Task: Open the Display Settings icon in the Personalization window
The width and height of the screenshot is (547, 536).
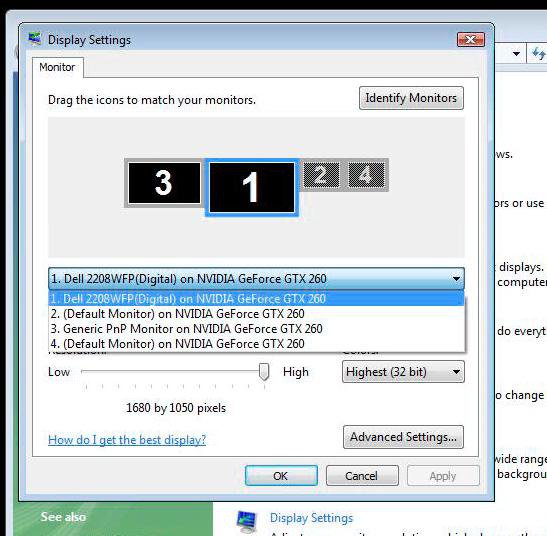Action: [x=247, y=522]
